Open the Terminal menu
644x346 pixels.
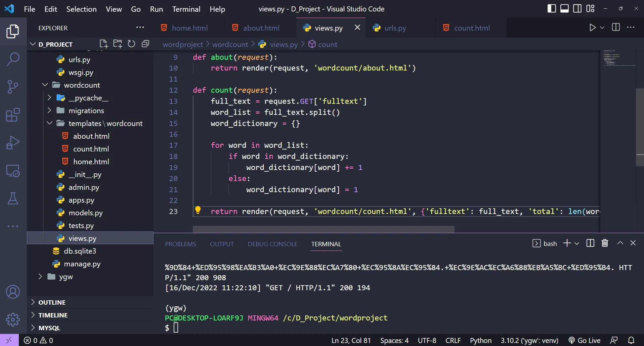tap(186, 9)
